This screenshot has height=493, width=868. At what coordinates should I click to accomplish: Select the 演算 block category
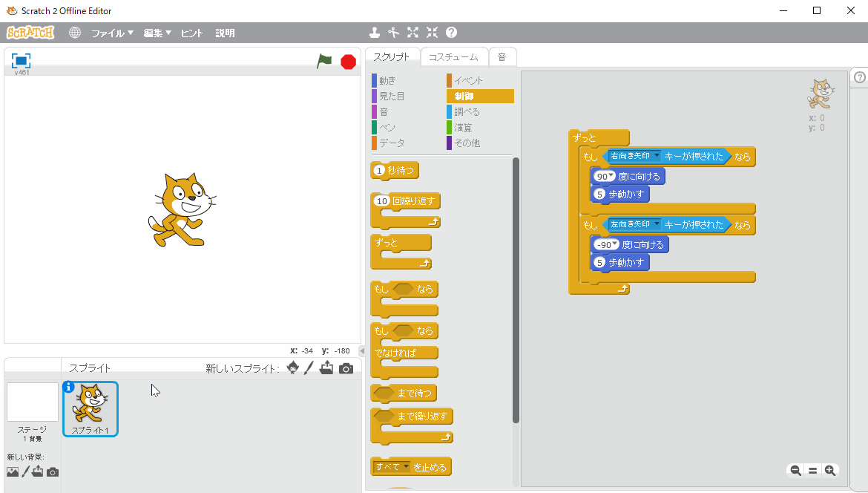point(480,128)
